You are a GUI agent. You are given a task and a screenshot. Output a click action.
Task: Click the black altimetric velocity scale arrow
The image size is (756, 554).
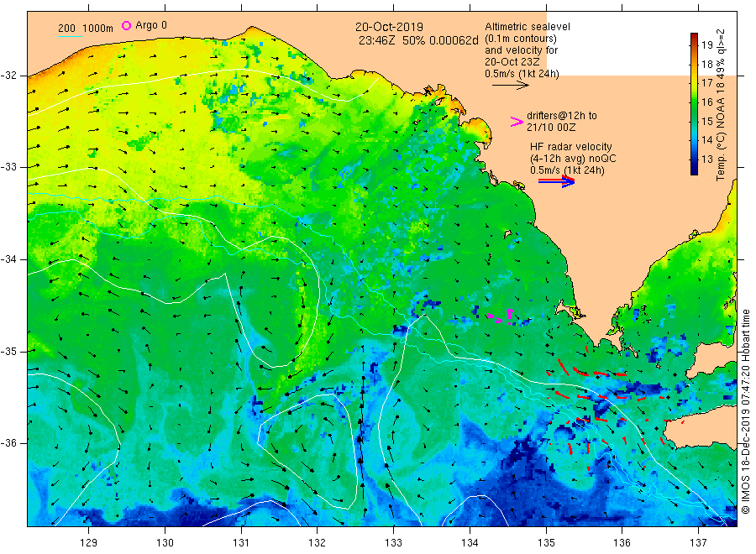tap(511, 86)
